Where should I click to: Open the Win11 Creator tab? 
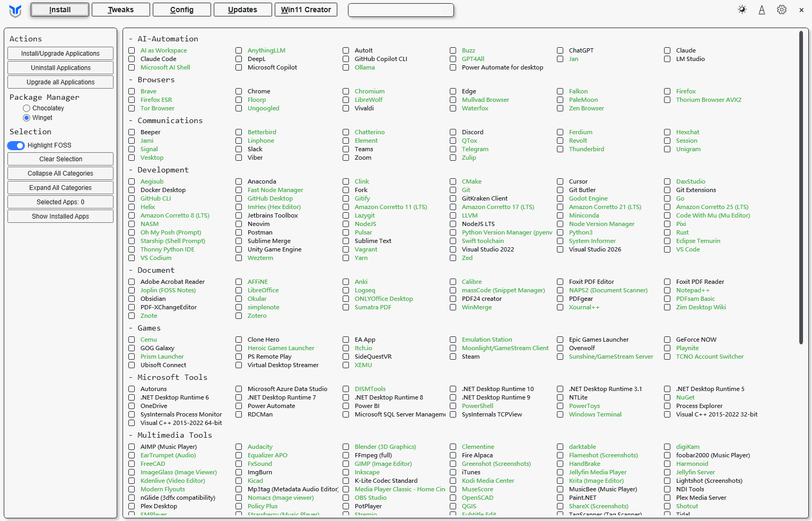click(x=305, y=10)
